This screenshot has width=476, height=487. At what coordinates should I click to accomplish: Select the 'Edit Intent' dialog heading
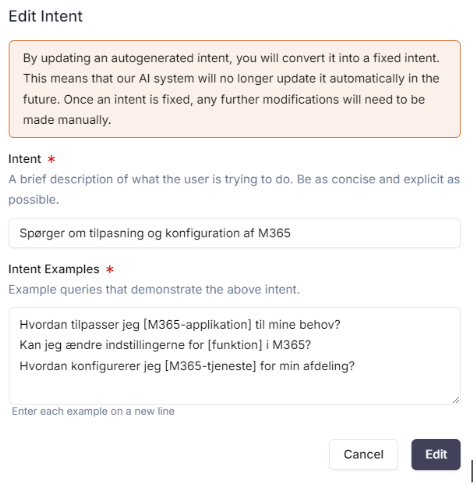click(45, 16)
